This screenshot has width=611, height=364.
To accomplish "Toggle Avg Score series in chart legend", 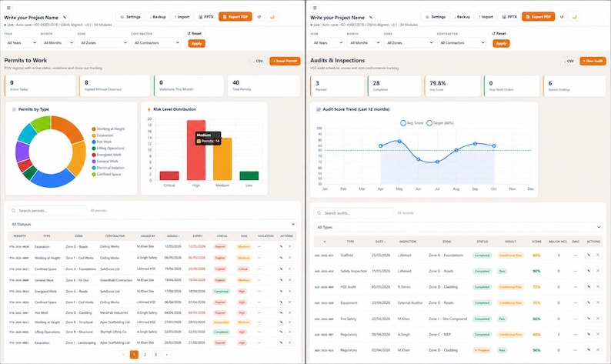I will click(412, 123).
